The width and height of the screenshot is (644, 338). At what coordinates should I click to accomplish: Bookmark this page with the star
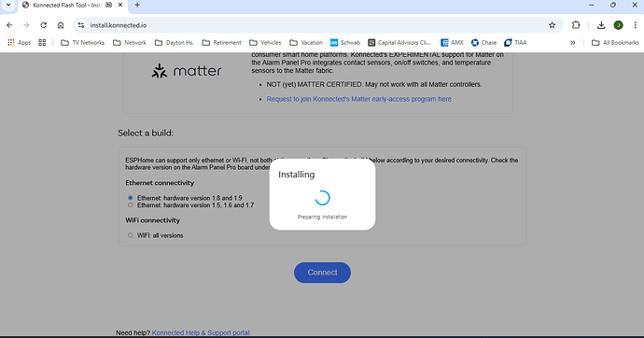(552, 25)
